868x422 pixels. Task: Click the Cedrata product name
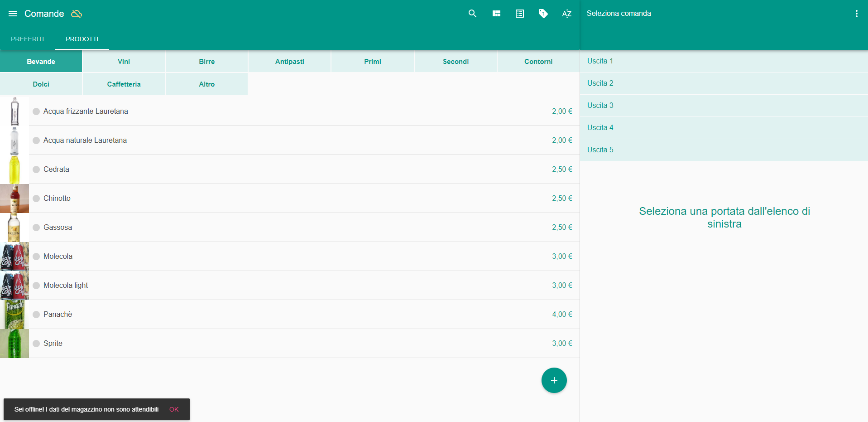[56, 170]
